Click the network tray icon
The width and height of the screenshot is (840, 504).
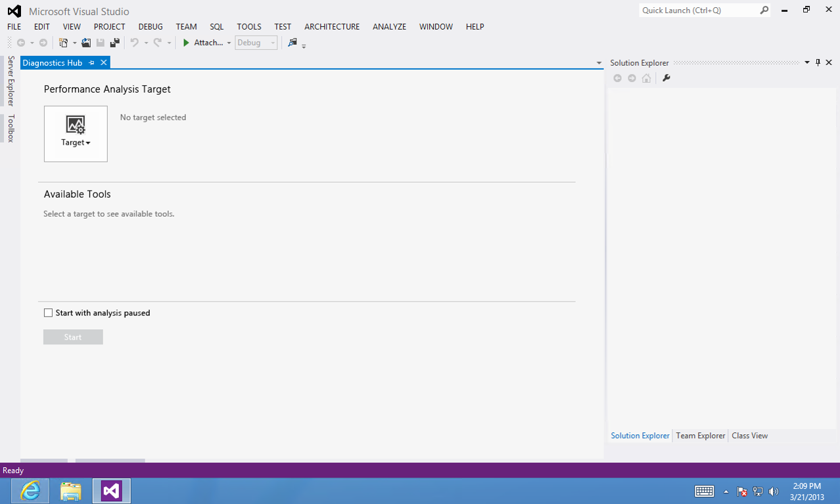point(758,492)
